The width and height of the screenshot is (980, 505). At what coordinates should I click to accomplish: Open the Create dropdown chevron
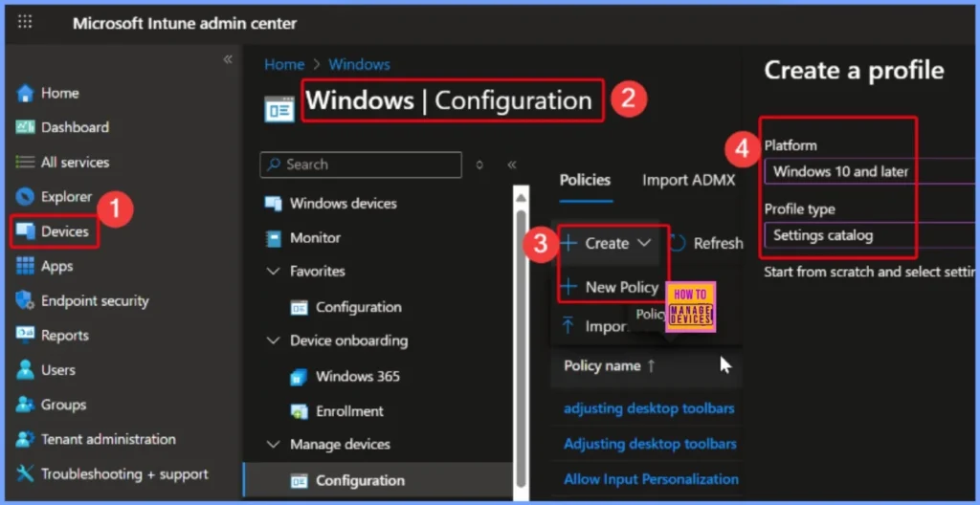click(x=644, y=243)
